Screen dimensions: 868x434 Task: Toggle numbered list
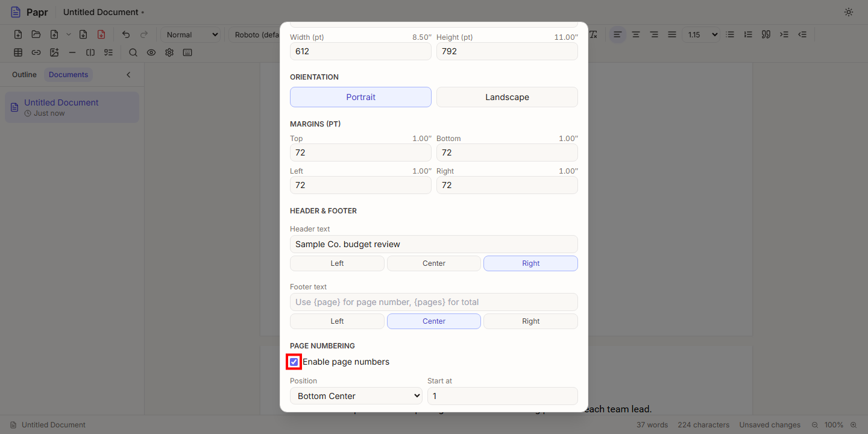pos(748,34)
